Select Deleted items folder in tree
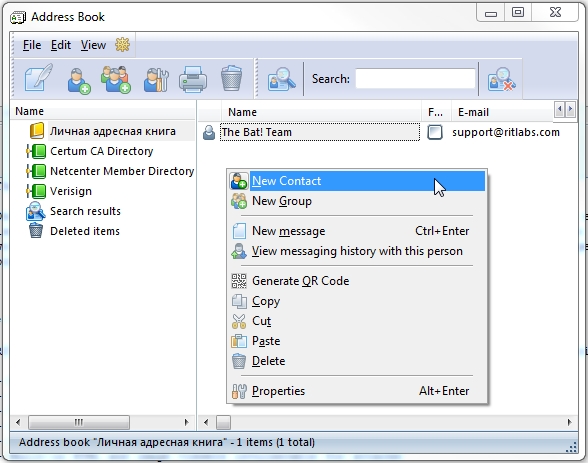Viewport: 588px width, 463px height. [85, 231]
